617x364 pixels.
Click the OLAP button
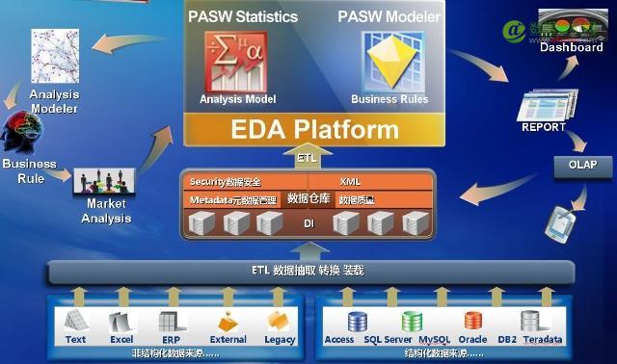click(583, 166)
